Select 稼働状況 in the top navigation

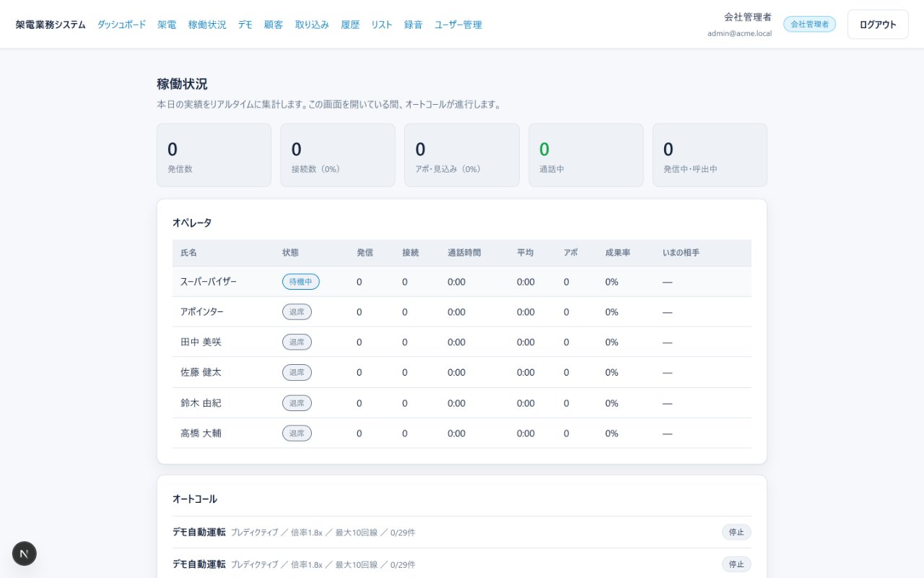(x=207, y=25)
